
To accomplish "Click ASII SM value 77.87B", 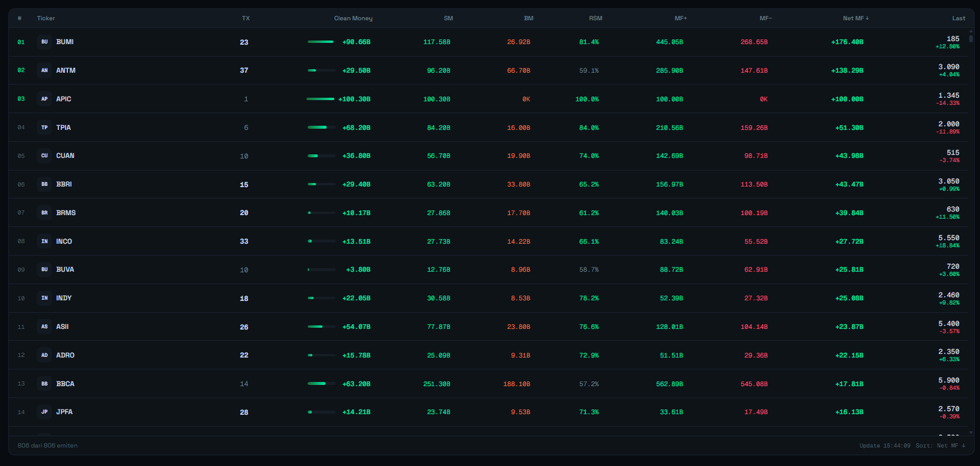I will 439,327.
